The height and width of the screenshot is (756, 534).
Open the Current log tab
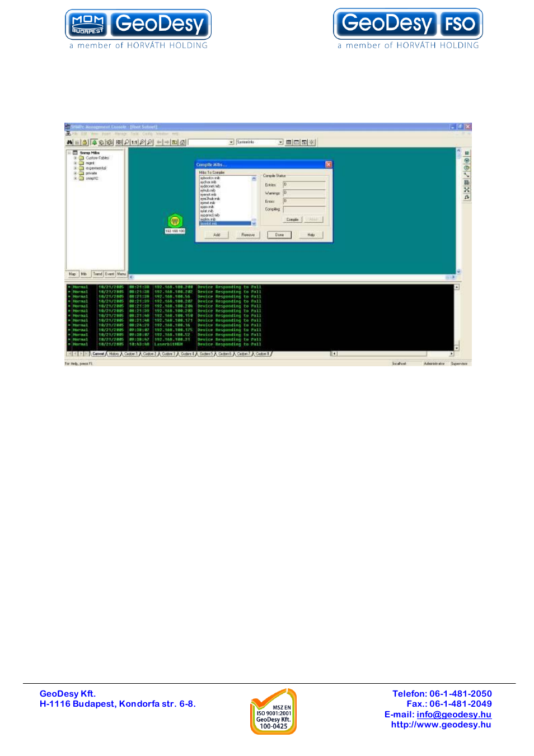coord(99,354)
